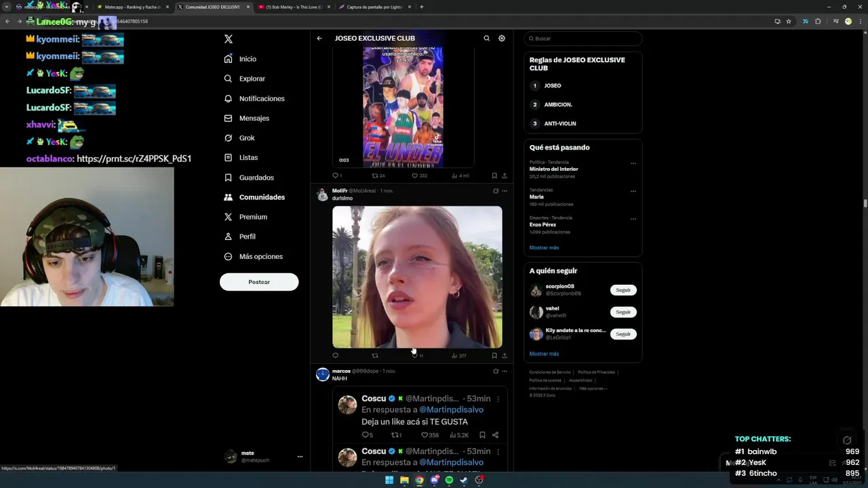This screenshot has height=488, width=868.
Task: Follow Kily andate a la re conc... account
Action: [x=623, y=334]
